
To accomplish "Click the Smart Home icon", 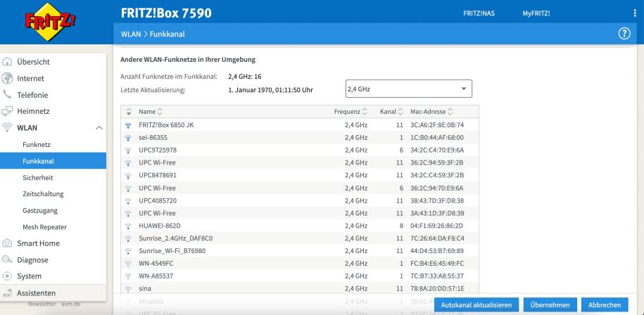I will coord(7,243).
